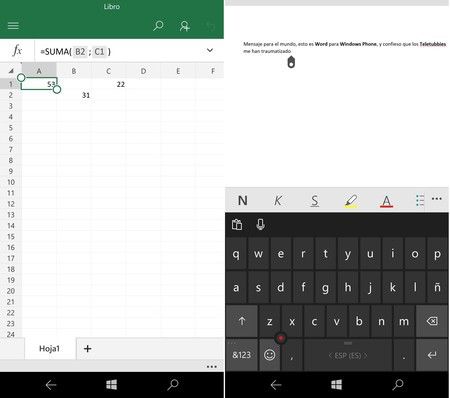450x398 pixels.
Task: Apply yellow text highlight color
Action: click(350, 201)
